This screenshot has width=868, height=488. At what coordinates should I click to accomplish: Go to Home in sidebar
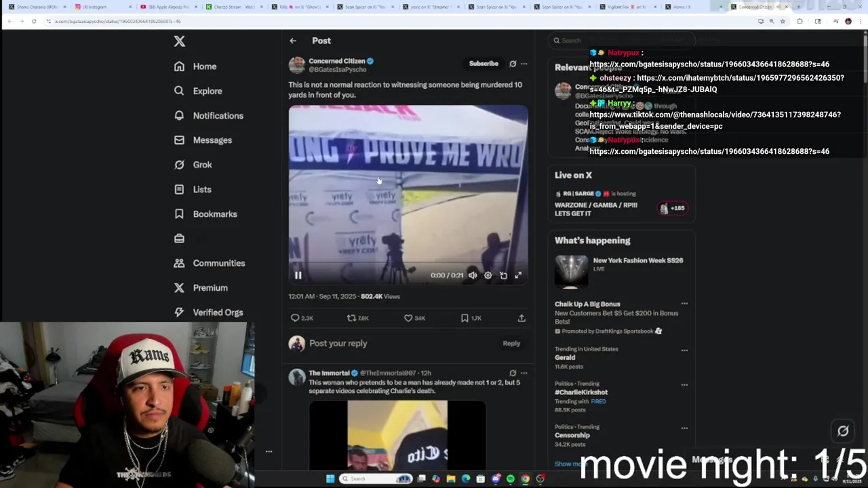click(x=195, y=66)
